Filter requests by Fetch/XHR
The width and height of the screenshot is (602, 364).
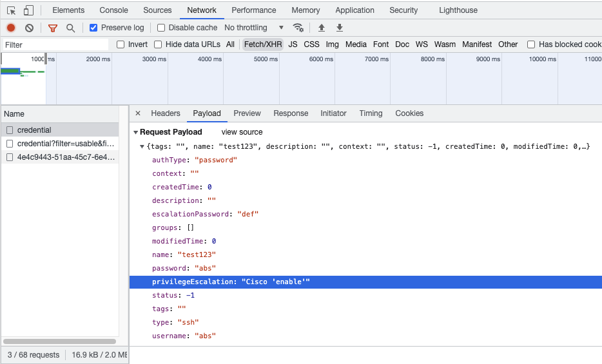(x=263, y=44)
